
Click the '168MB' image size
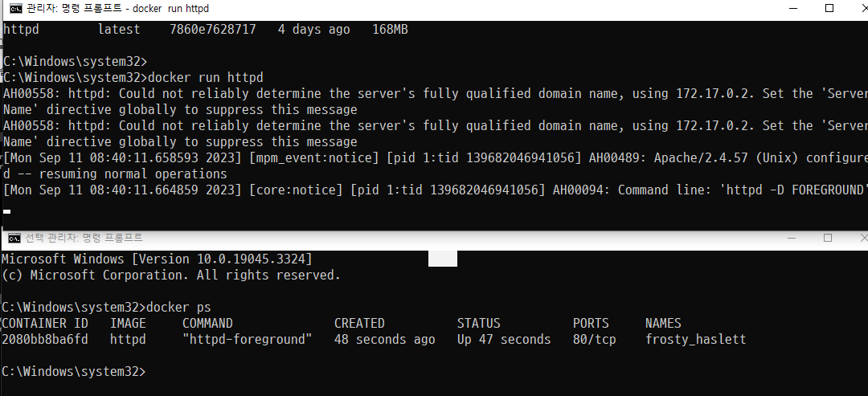[390, 29]
